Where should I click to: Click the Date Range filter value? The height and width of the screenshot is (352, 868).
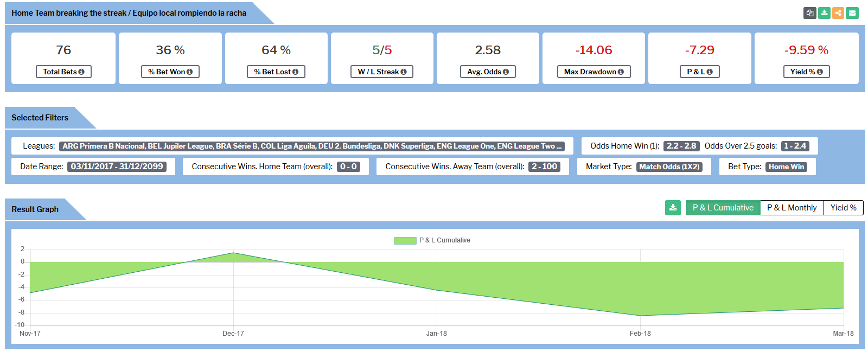117,167
